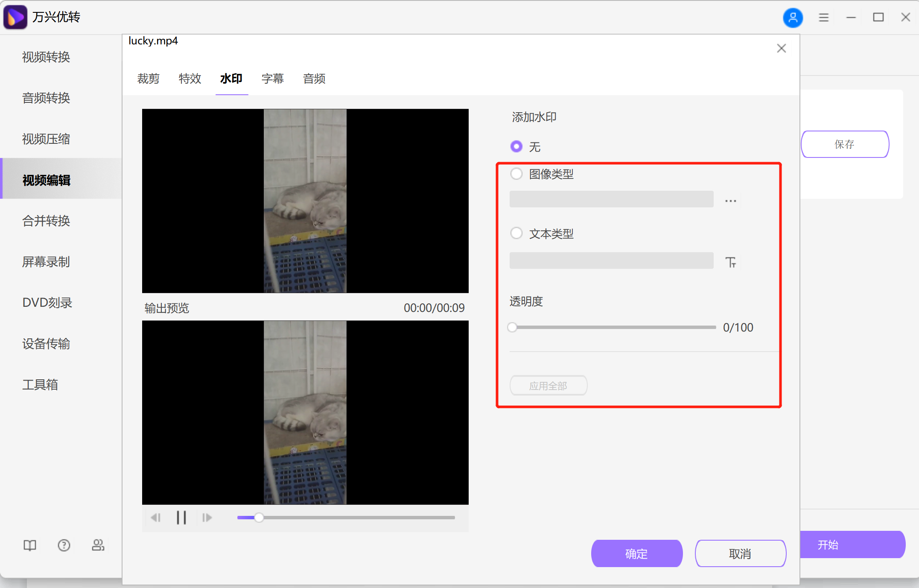Screen dimensions: 919x588
Task: Pause the preview video playback
Action: click(181, 517)
